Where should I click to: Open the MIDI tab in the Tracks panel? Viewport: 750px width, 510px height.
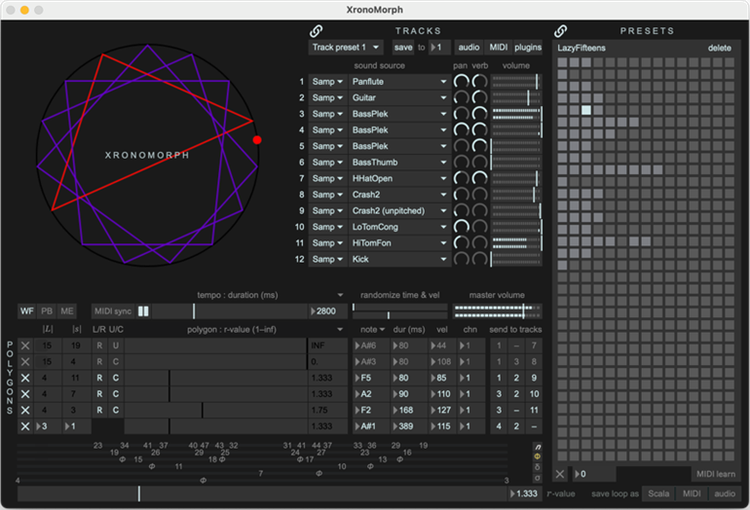(x=498, y=47)
